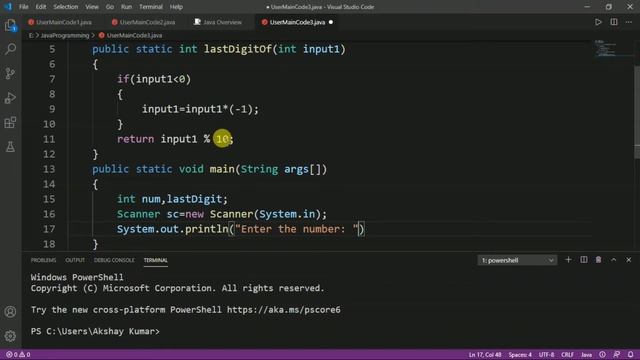Switch to Java Overview tab
Image resolution: width=640 pixels, height=360 pixels.
coord(221,22)
